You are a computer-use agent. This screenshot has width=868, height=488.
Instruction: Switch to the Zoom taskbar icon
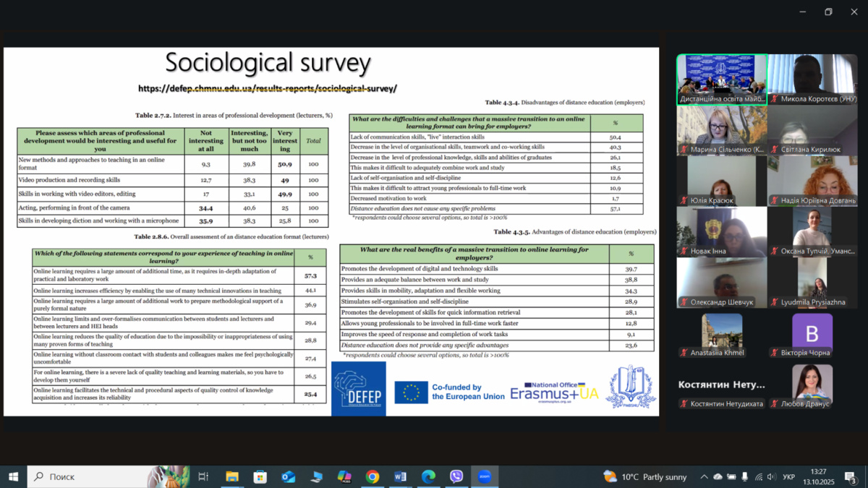[485, 476]
